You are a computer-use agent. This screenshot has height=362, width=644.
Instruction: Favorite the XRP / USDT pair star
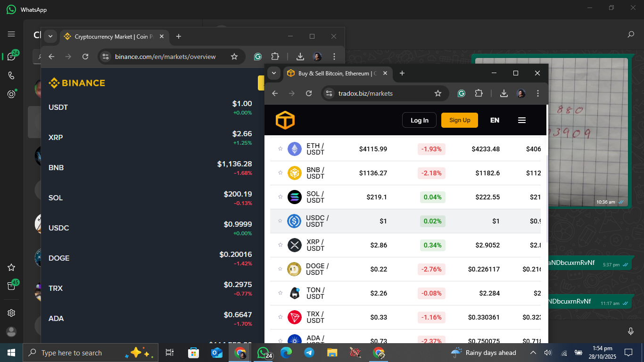click(x=280, y=245)
